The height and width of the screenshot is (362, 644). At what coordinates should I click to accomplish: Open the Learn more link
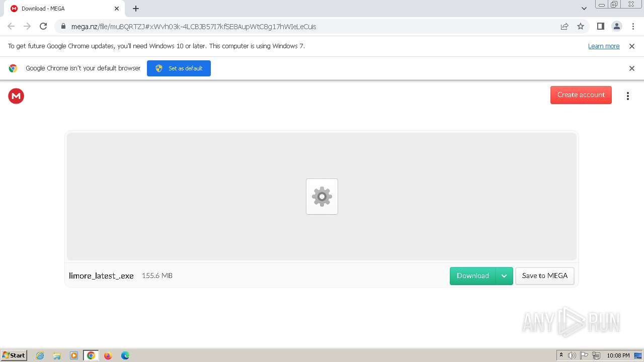click(x=604, y=46)
